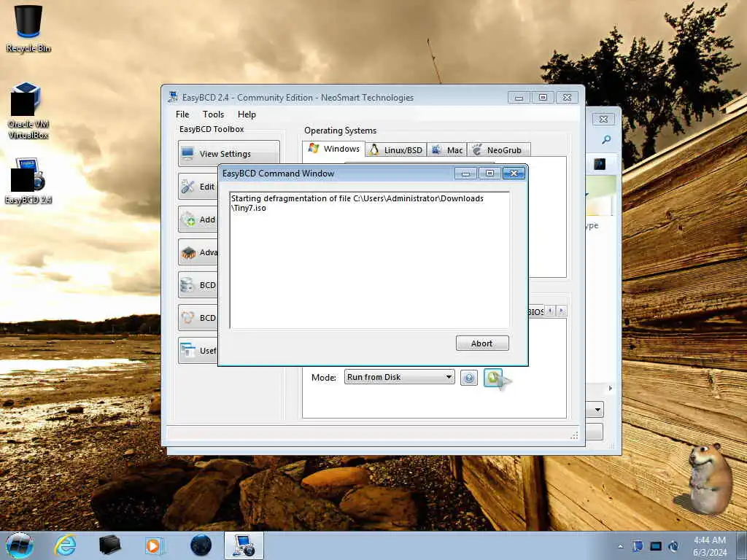
Task: Click the disc icon button next to Mode
Action: click(x=469, y=378)
